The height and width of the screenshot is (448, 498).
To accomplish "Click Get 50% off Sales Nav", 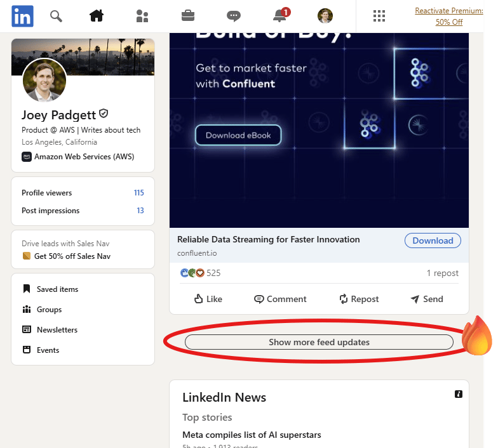I will (72, 256).
